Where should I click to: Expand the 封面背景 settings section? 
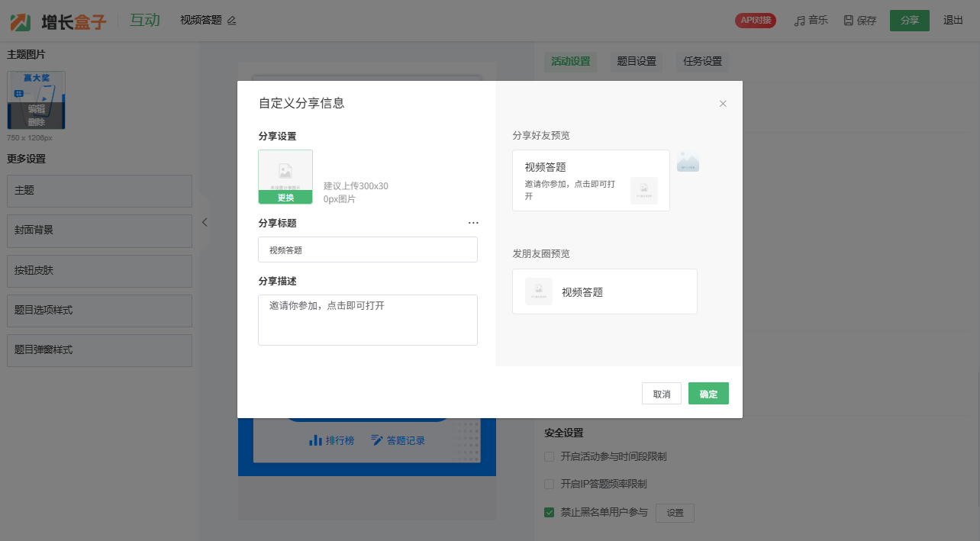click(x=99, y=230)
